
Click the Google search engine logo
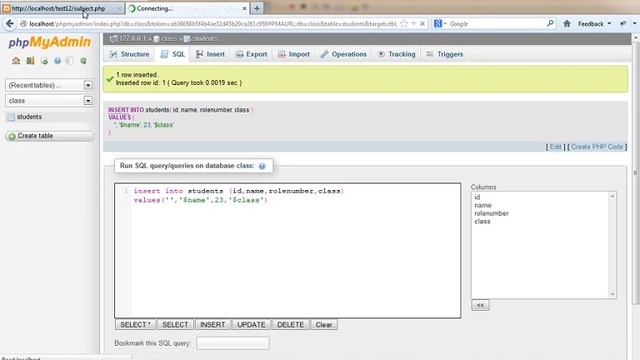pos(438,24)
